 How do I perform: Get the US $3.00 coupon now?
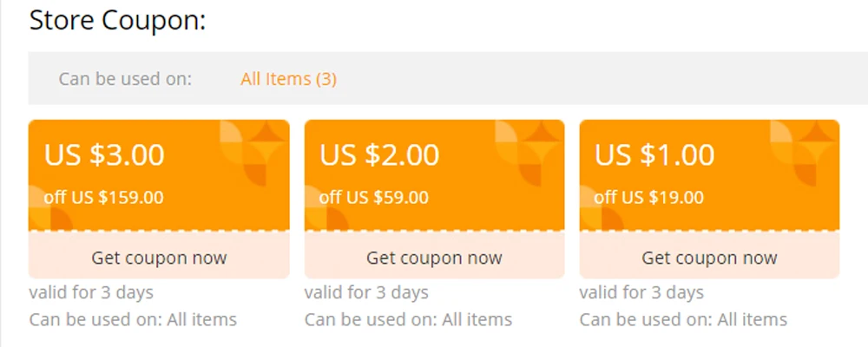(159, 258)
